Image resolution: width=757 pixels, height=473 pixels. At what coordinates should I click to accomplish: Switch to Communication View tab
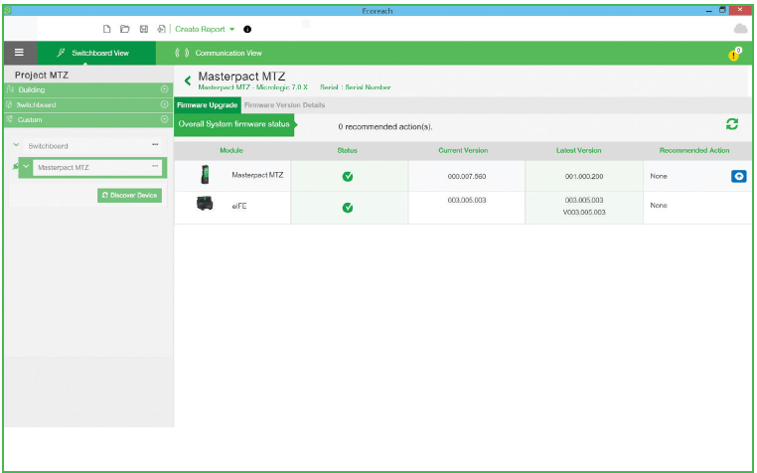[x=218, y=53]
